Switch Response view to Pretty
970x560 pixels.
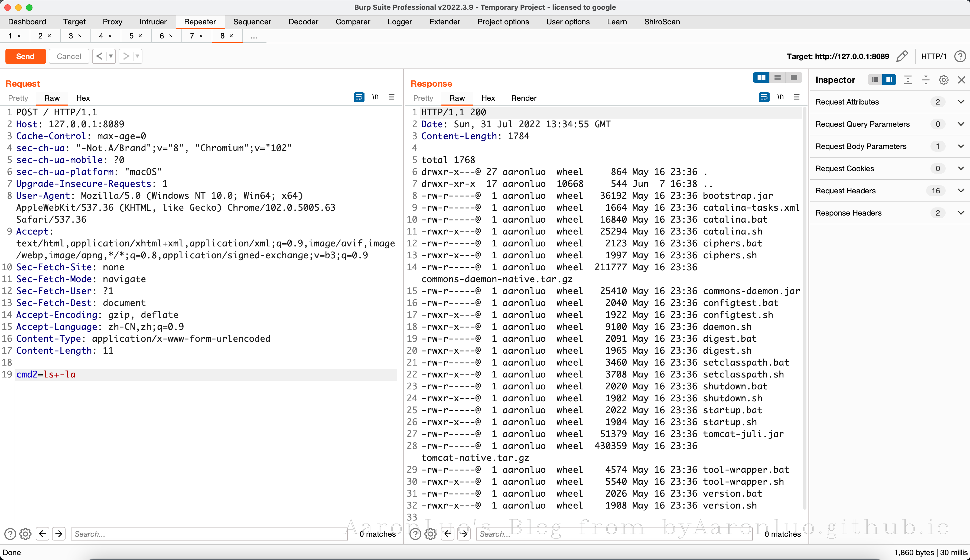423,98
